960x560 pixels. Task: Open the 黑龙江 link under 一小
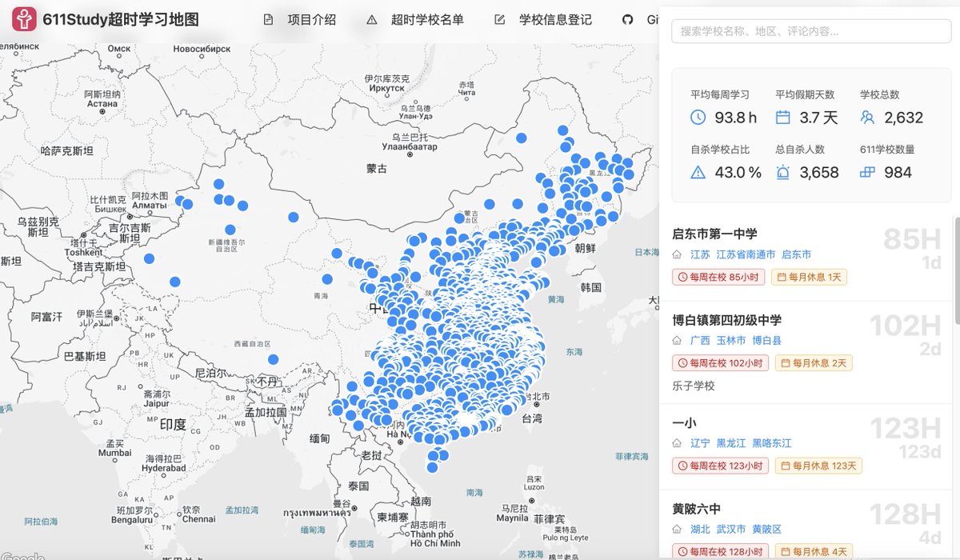tap(730, 443)
